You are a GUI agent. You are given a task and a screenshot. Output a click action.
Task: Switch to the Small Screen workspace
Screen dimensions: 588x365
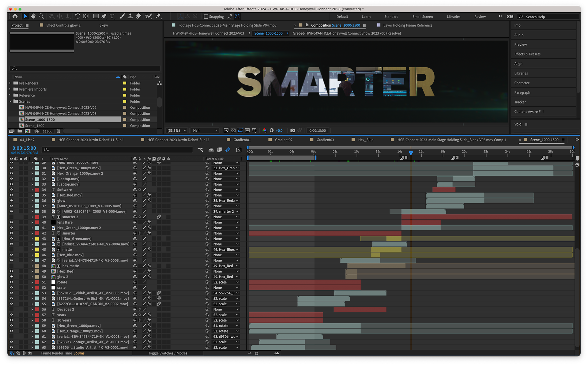[423, 17]
